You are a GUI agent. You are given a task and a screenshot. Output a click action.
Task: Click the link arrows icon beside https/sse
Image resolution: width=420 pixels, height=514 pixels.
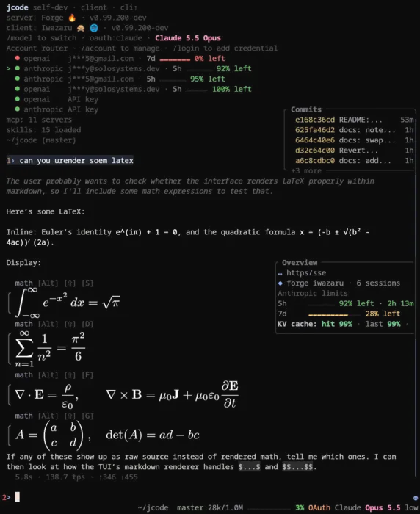(280, 273)
